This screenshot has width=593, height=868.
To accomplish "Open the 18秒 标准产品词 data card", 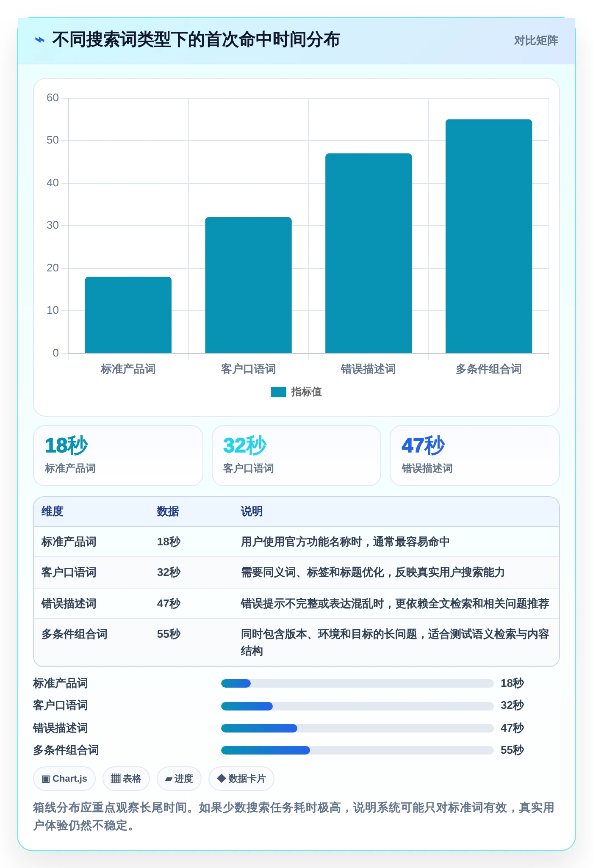I will pyautogui.click(x=118, y=456).
